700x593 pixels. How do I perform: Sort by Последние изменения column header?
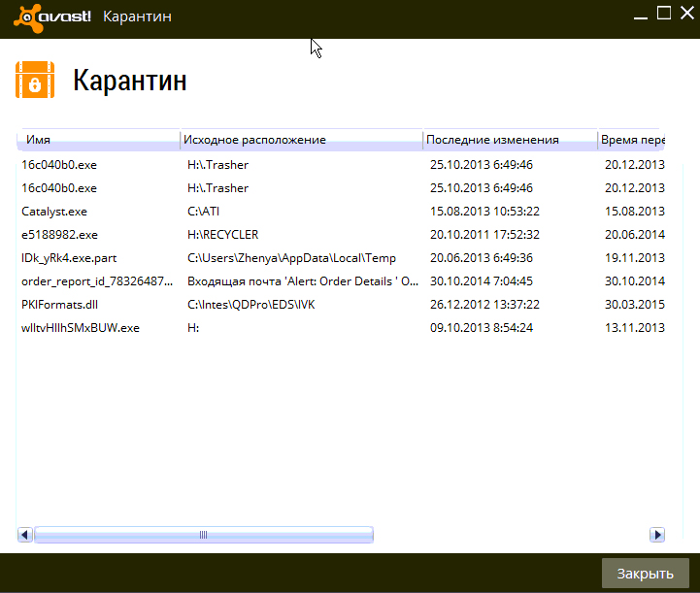[x=510, y=140]
